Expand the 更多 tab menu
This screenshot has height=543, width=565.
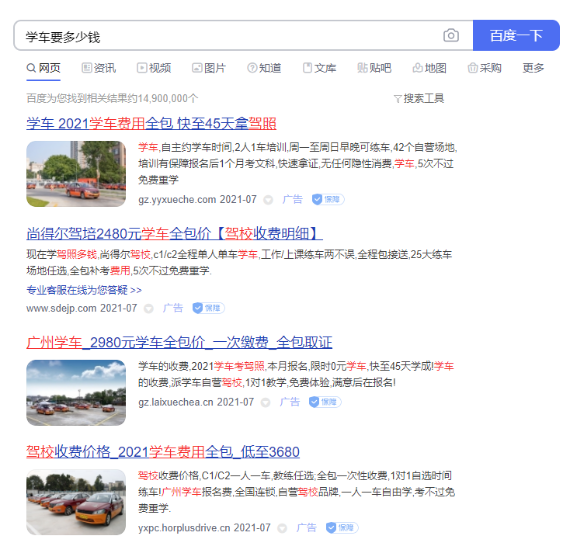tap(533, 68)
